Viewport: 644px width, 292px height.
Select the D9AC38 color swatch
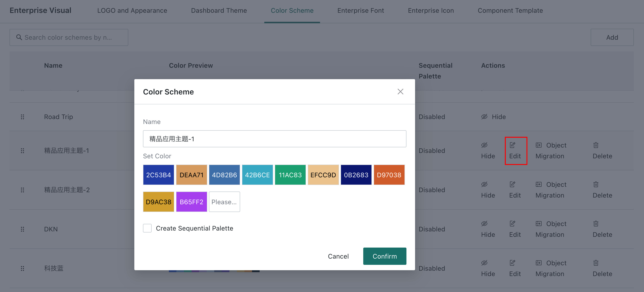159,202
